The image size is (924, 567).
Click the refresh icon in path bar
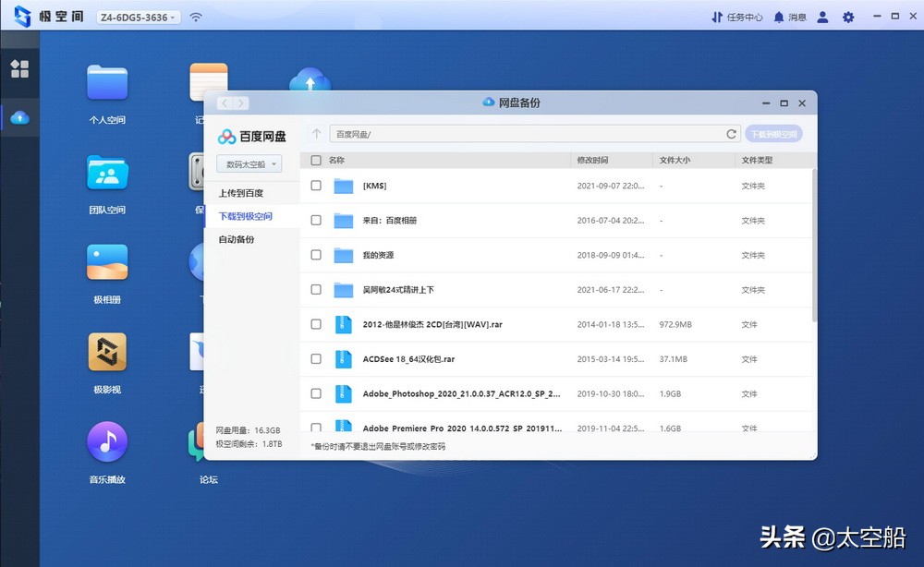point(731,134)
